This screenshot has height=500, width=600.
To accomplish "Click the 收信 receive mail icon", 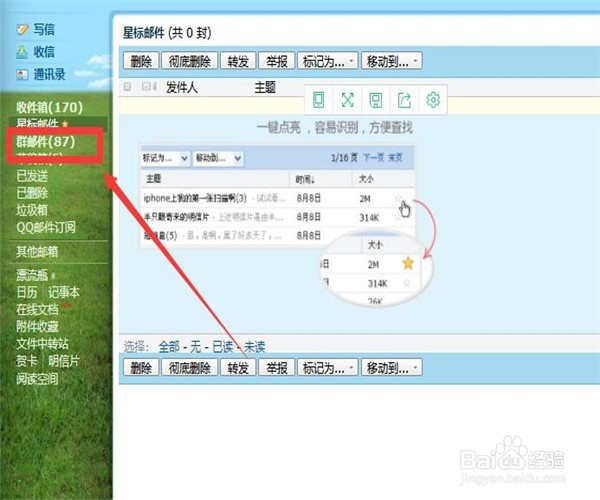I will [x=22, y=52].
